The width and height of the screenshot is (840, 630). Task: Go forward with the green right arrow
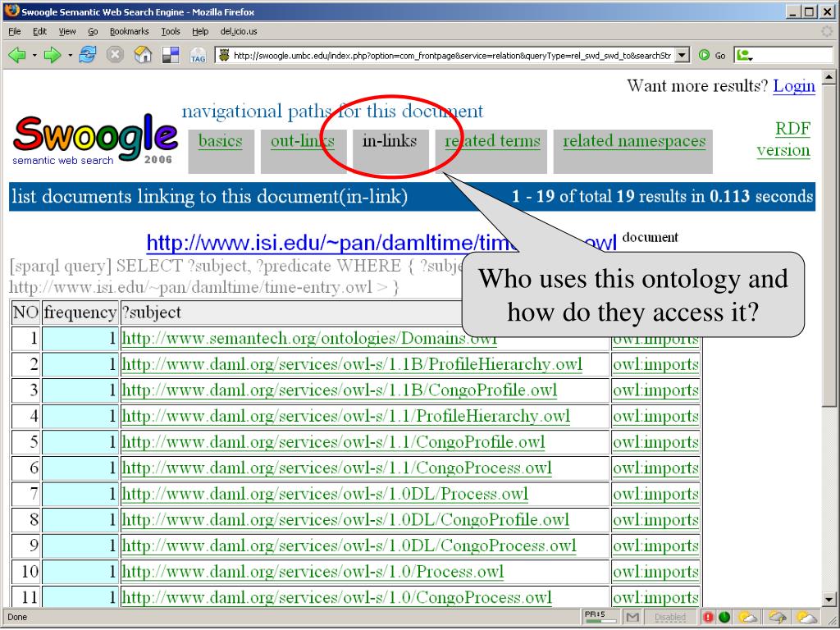coord(52,55)
